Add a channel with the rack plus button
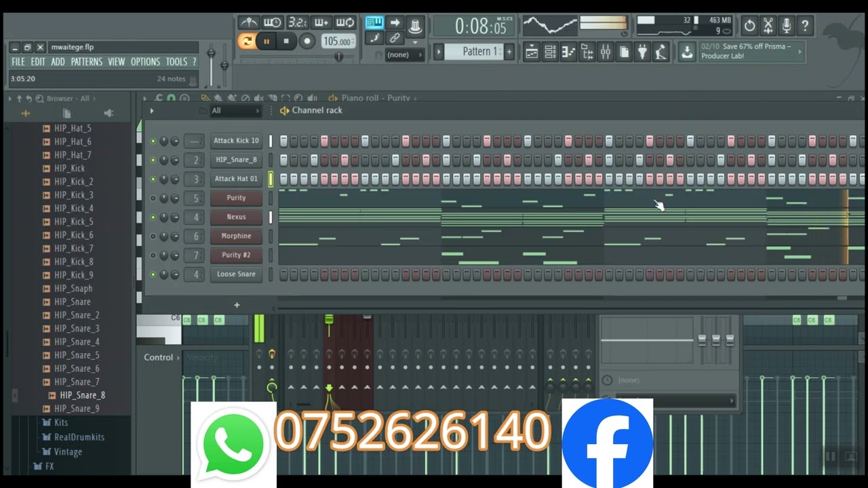Image resolution: width=868 pixels, height=488 pixels. click(237, 305)
